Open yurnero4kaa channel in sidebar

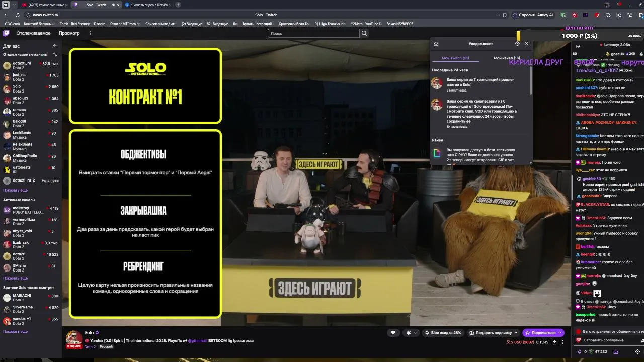(x=31, y=222)
